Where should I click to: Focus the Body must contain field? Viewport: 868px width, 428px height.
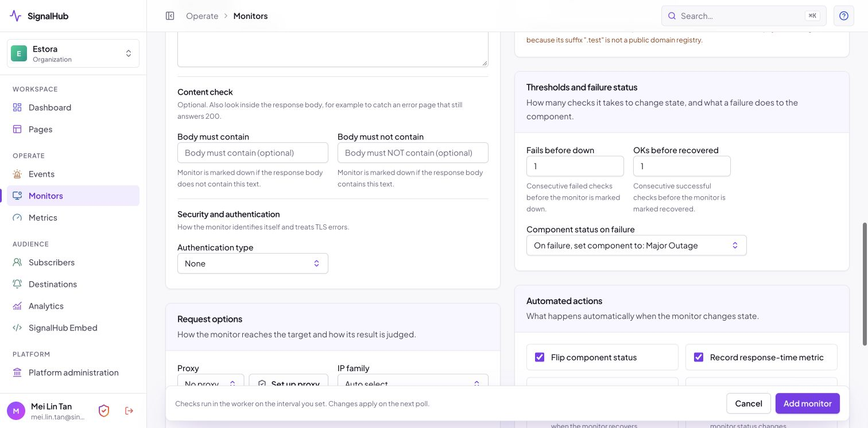pyautogui.click(x=253, y=153)
